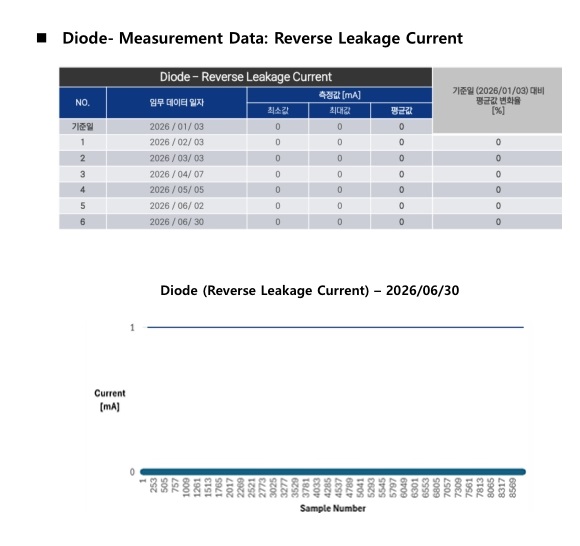Viewport: 580px width, 546px height.
Task: Click the date cell '2026 / 01/ 03'
Action: pyautogui.click(x=176, y=127)
